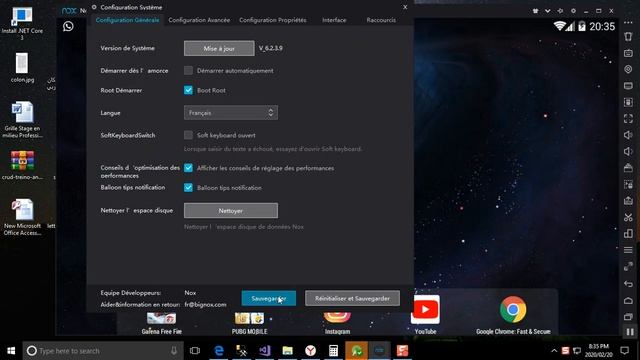Image resolution: width=640 pixels, height=360 pixels.
Task: Open the two-way arrows icon in sidebar
Action: [x=628, y=267]
